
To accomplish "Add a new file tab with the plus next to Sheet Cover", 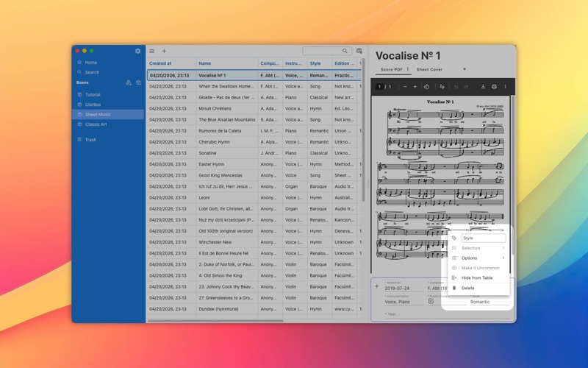I will point(465,69).
